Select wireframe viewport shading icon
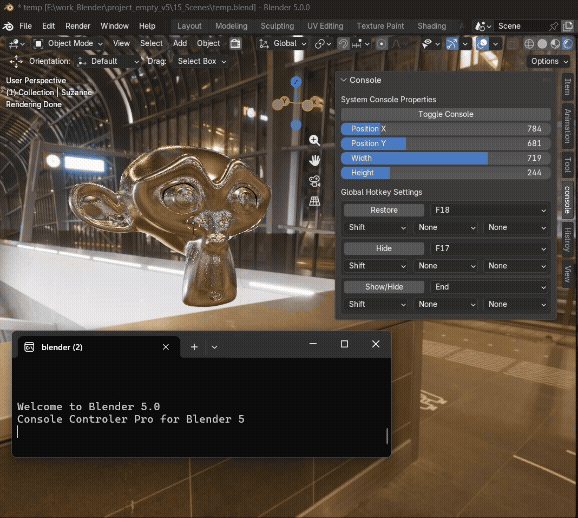Viewport: 578px width, 518px height. [x=529, y=44]
